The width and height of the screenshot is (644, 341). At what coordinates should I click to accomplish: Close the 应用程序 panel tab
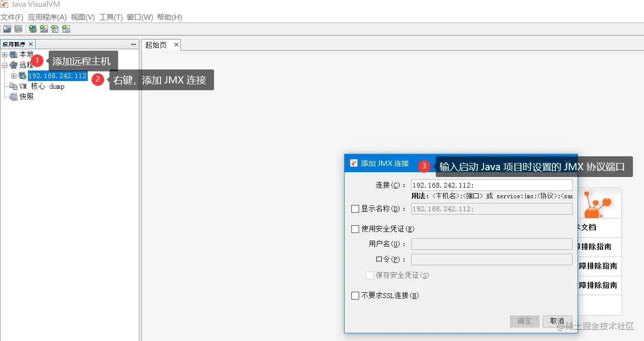click(x=31, y=44)
